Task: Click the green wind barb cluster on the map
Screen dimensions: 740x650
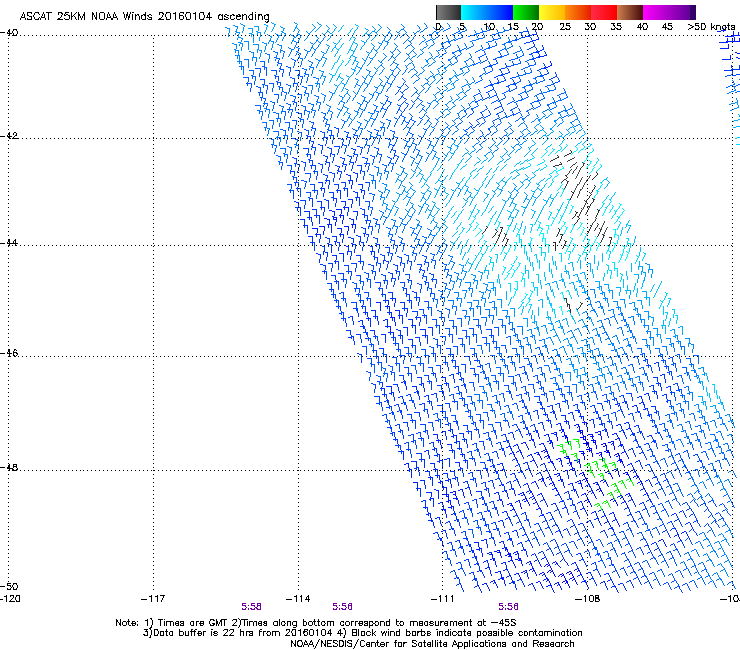Action: (x=596, y=473)
